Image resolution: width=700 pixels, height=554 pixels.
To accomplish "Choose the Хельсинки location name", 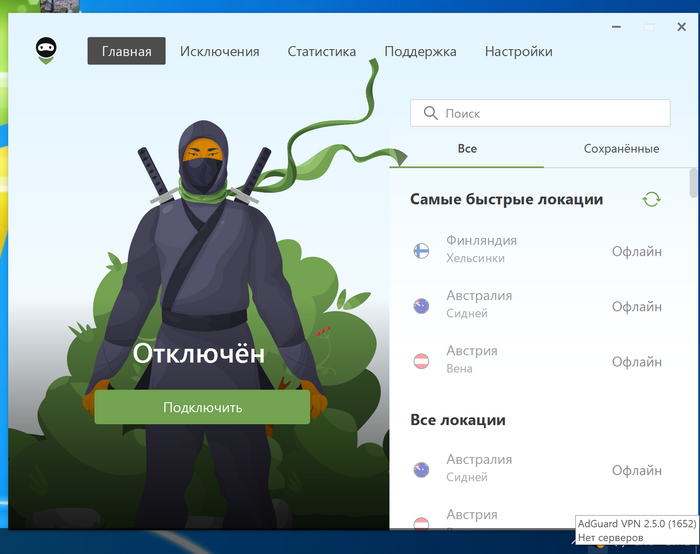I will 475,259.
